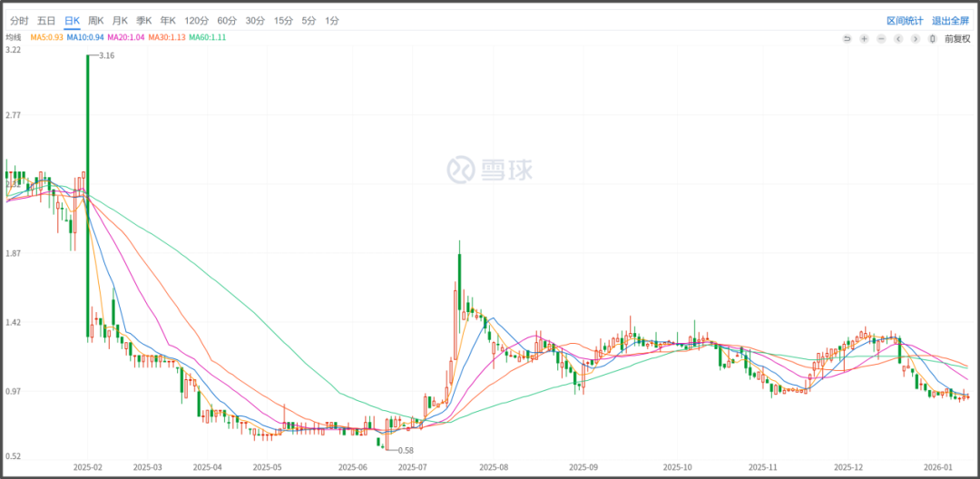Zoom in the chart with plus icon

[x=864, y=38]
